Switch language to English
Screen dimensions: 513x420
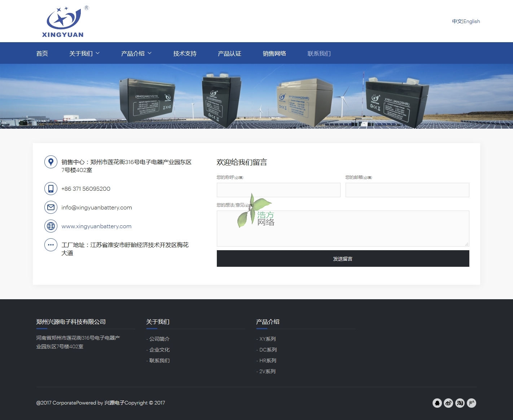(472, 21)
